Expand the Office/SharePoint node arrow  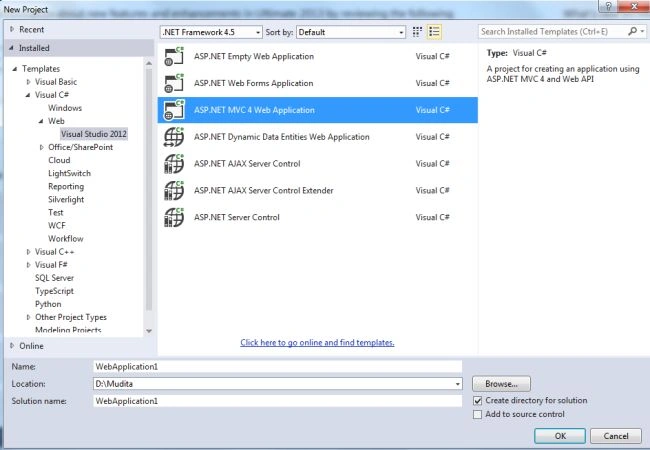click(x=41, y=147)
